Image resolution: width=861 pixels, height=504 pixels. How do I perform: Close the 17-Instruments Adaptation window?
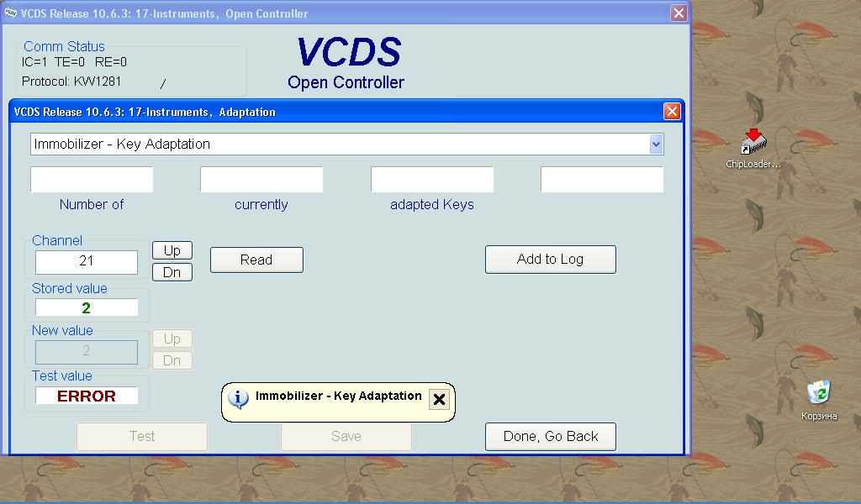pyautogui.click(x=672, y=112)
